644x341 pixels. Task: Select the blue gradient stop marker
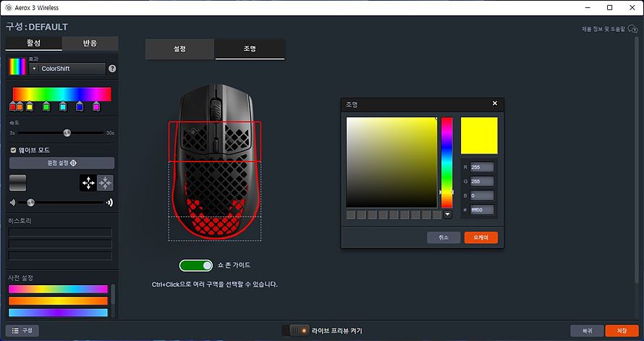pos(80,106)
